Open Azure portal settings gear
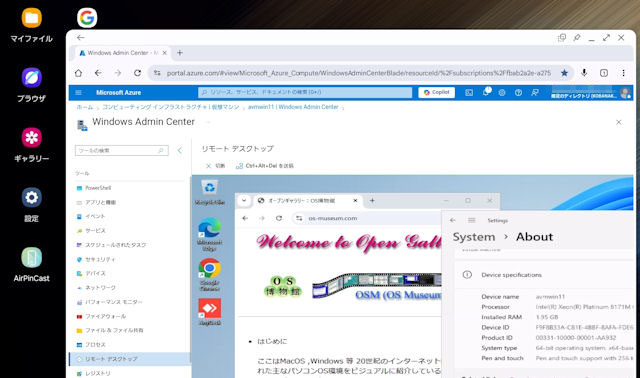Screen dimensions: 640x378 (x=502, y=93)
